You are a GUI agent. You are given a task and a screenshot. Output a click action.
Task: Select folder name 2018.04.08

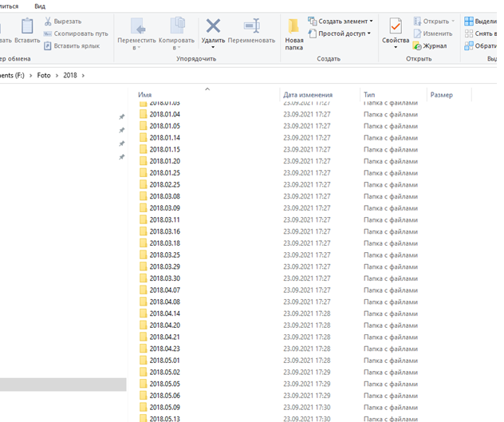pyautogui.click(x=164, y=302)
